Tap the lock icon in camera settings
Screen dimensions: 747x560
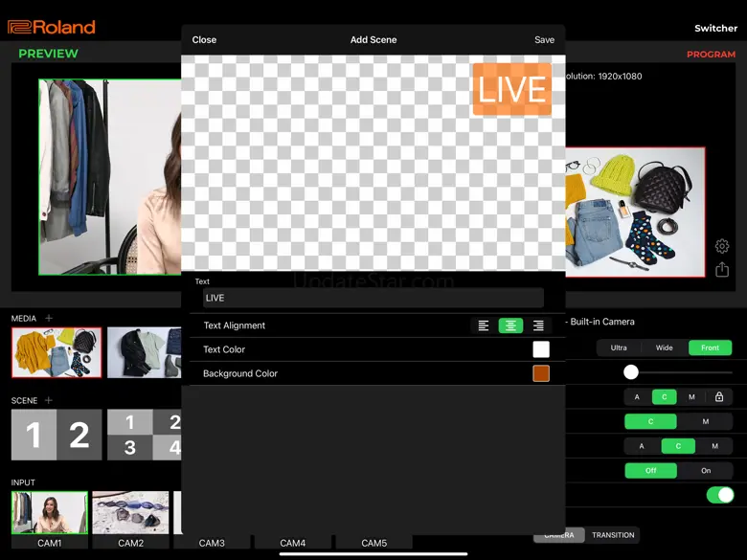[719, 396]
